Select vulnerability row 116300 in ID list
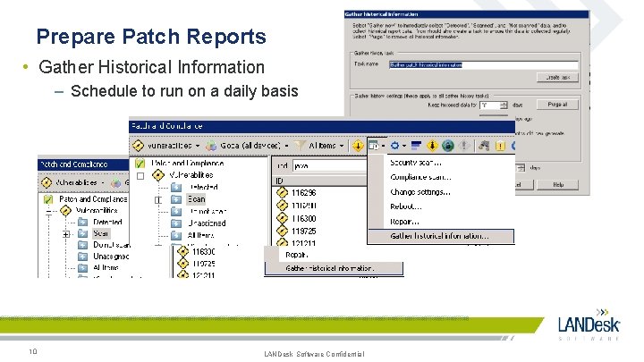 coord(304,218)
